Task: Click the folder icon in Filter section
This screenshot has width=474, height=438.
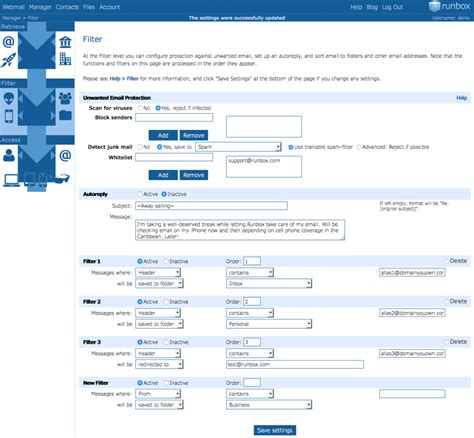Action: click(65, 115)
